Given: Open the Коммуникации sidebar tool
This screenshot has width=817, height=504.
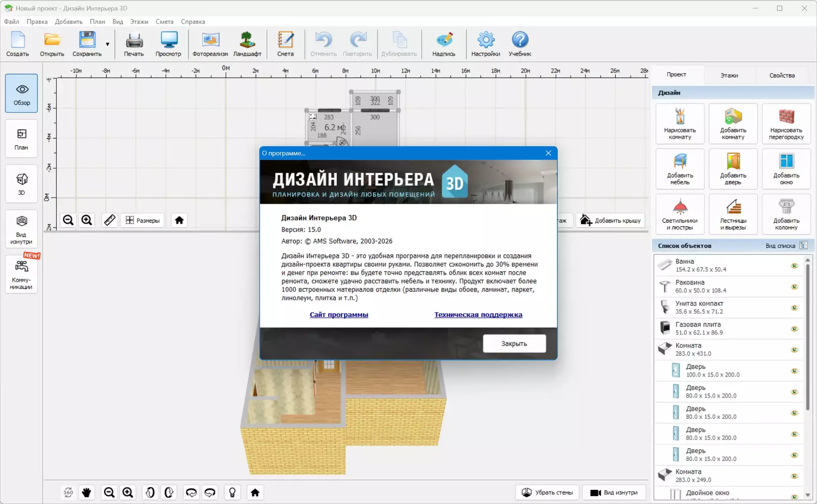Looking at the screenshot, I should click(21, 274).
